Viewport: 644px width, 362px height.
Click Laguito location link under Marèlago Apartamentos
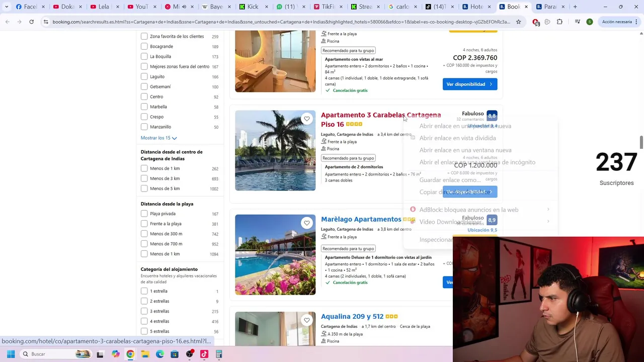point(347,229)
